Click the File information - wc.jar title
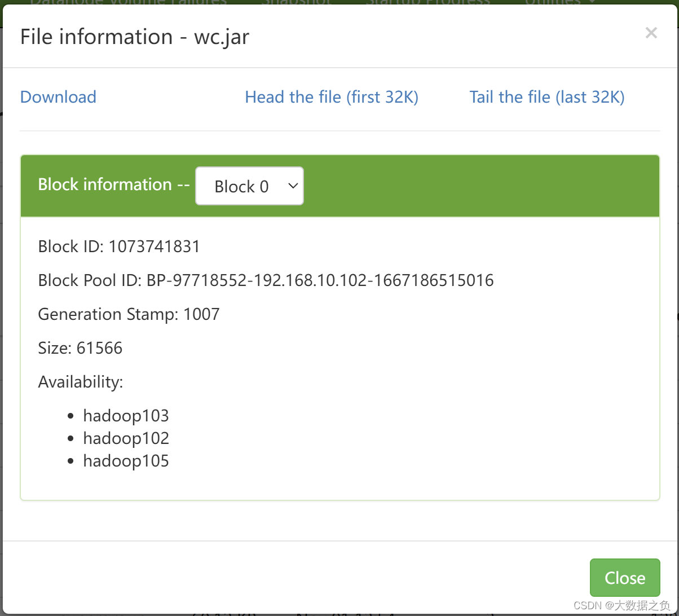 [135, 37]
